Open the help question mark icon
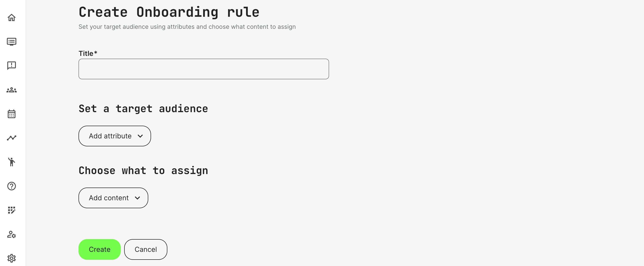The height and width of the screenshot is (266, 644). (12, 186)
